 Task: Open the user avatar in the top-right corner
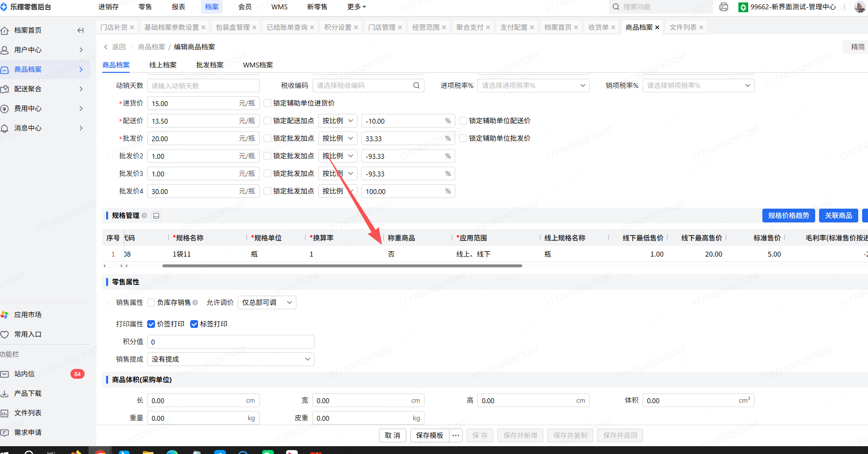coord(860,7)
